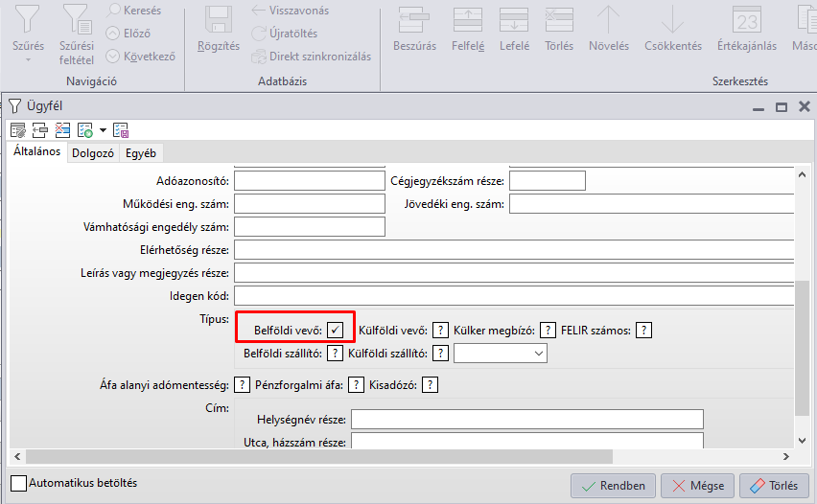Click the Szűrési feltétel filter icon
The height and width of the screenshot is (504, 817).
(76, 19)
